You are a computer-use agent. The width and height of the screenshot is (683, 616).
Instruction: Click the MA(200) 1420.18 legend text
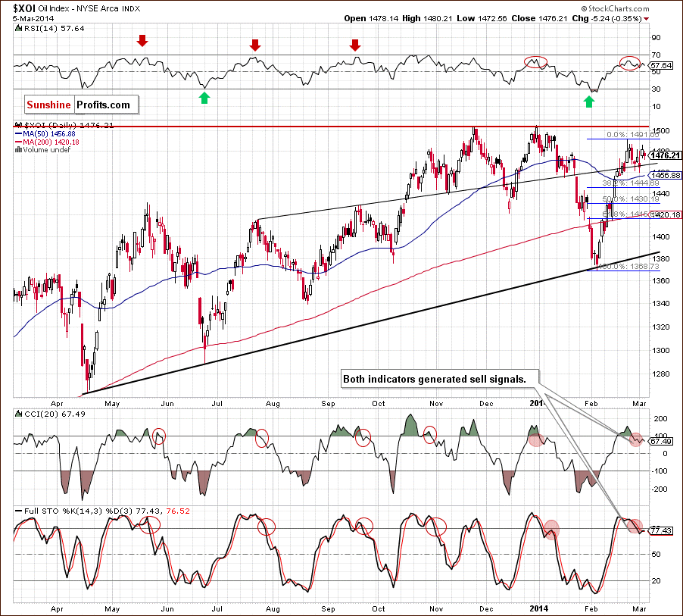pyautogui.click(x=51, y=142)
